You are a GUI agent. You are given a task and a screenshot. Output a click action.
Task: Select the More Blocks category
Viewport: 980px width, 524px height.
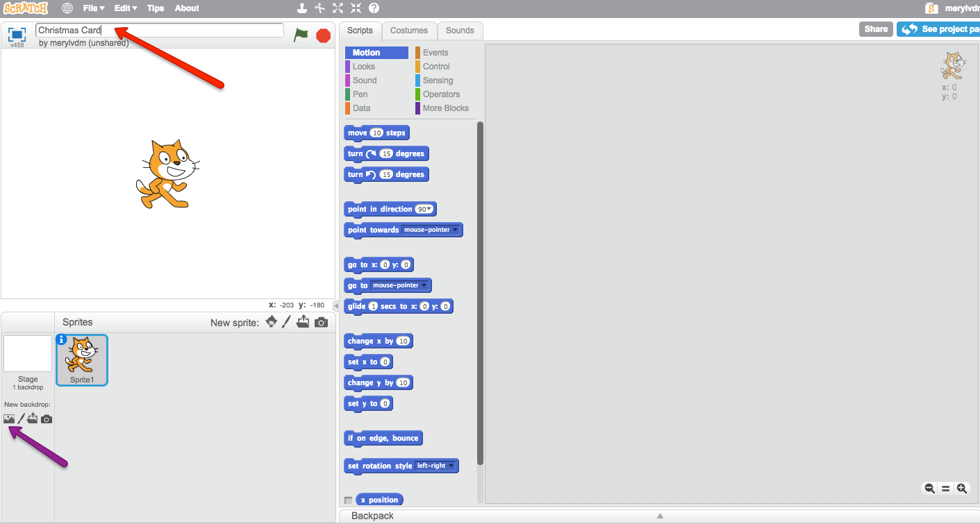coord(447,108)
